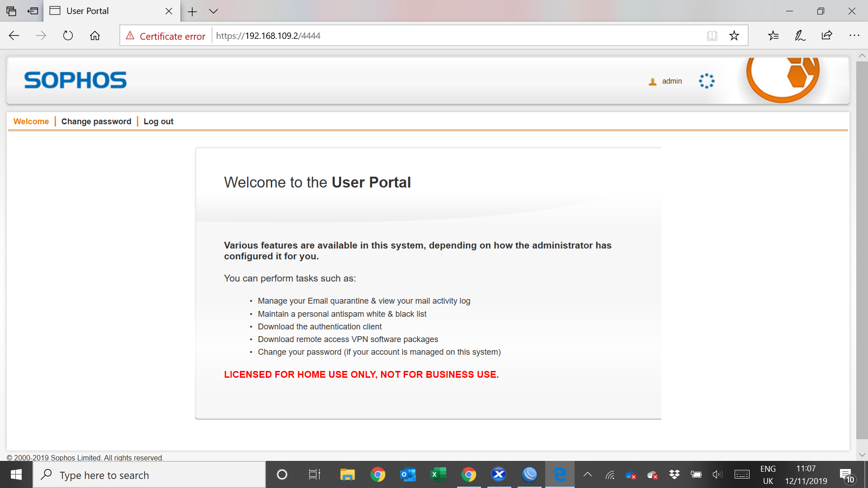Screen dimensions: 868x488
Task: Click 'Welcome to the User Portal' heading
Action: point(317,183)
